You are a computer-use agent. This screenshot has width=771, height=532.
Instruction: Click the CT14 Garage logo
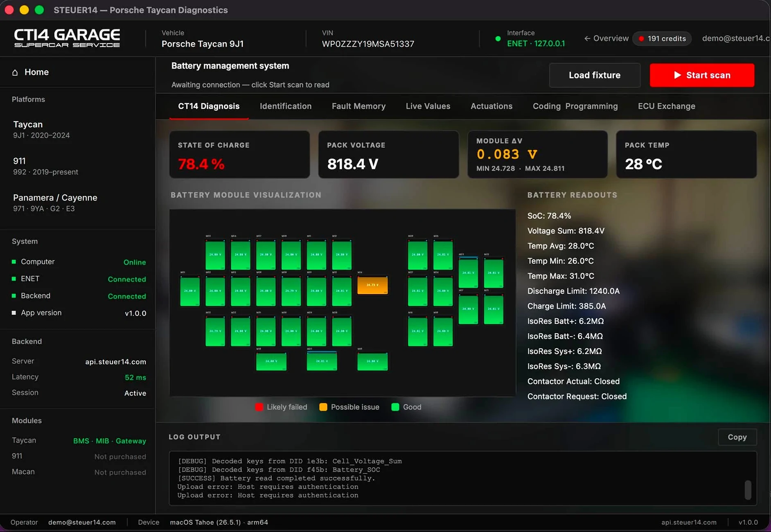click(x=67, y=38)
